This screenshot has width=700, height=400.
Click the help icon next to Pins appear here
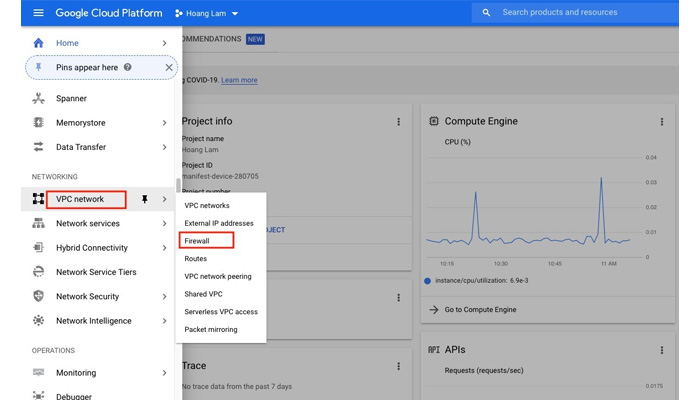128,67
